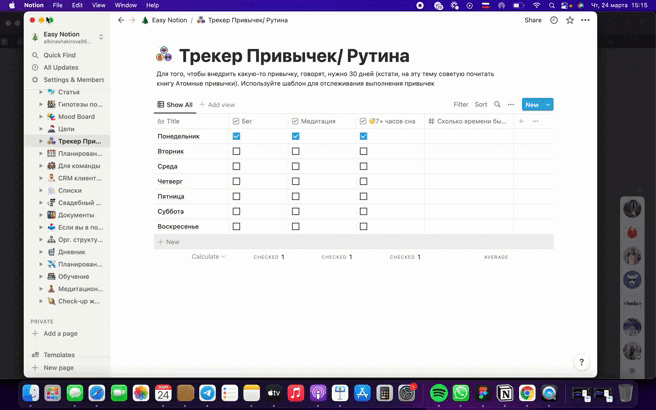Open App Store in the dock

362,393
